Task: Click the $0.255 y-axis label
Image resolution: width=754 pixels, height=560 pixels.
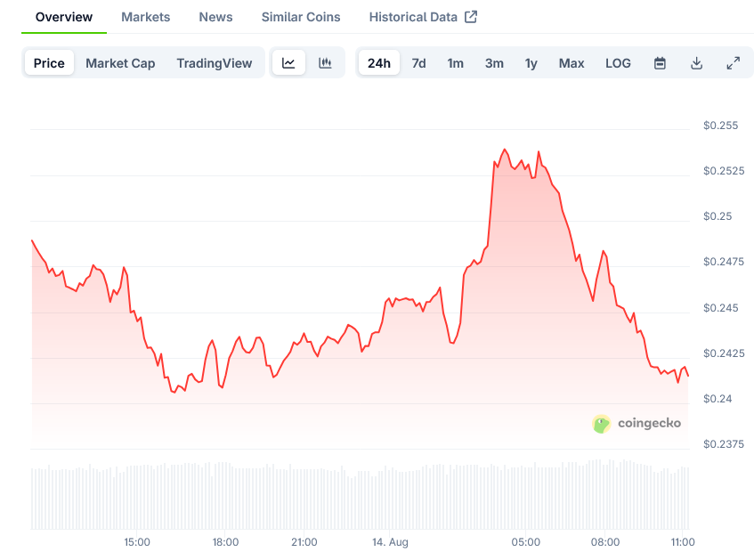Action: [720, 126]
